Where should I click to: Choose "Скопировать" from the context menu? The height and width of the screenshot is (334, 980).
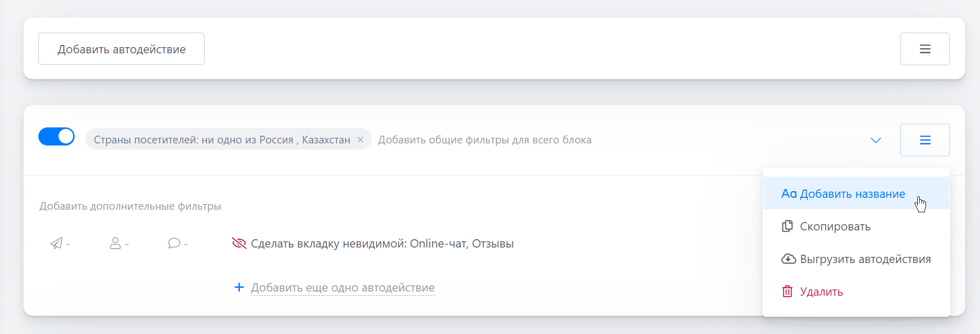pyautogui.click(x=835, y=226)
